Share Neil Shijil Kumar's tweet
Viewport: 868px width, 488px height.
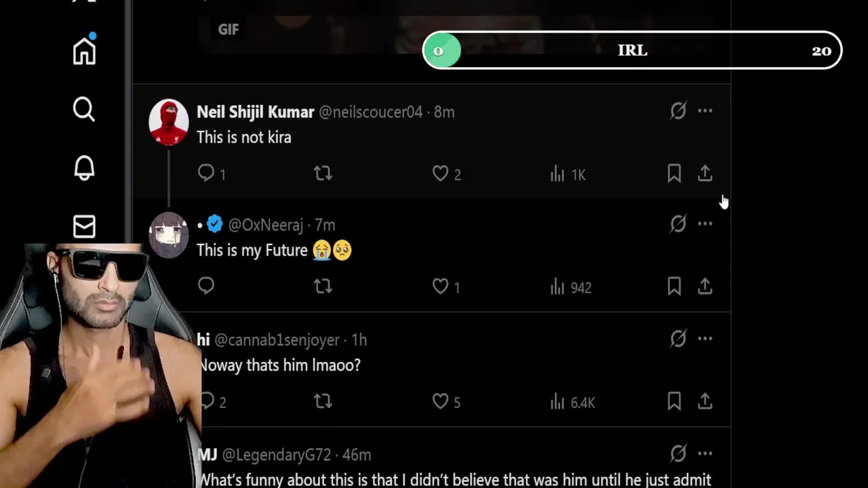tap(705, 174)
